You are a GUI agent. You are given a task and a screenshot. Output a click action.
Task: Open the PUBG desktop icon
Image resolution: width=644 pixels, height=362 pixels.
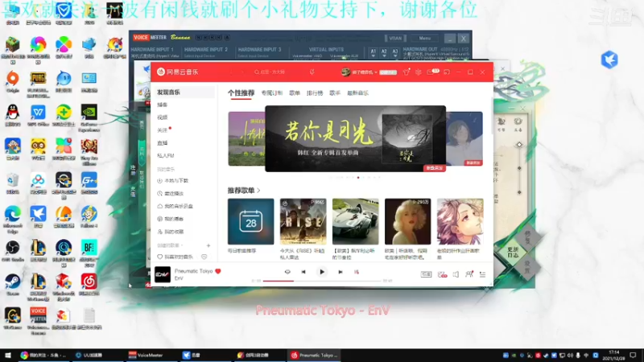pos(38,84)
